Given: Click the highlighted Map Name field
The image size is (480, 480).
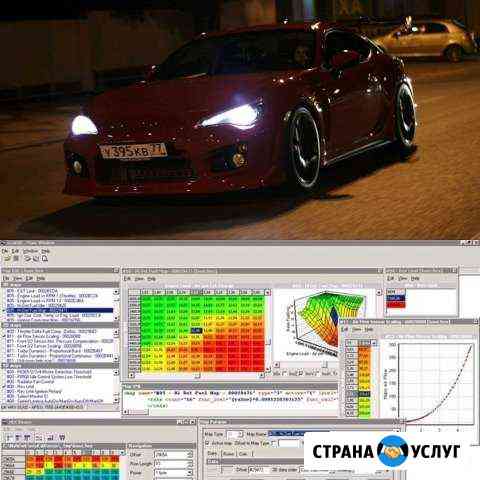Looking at the screenshot, I should (287, 434).
